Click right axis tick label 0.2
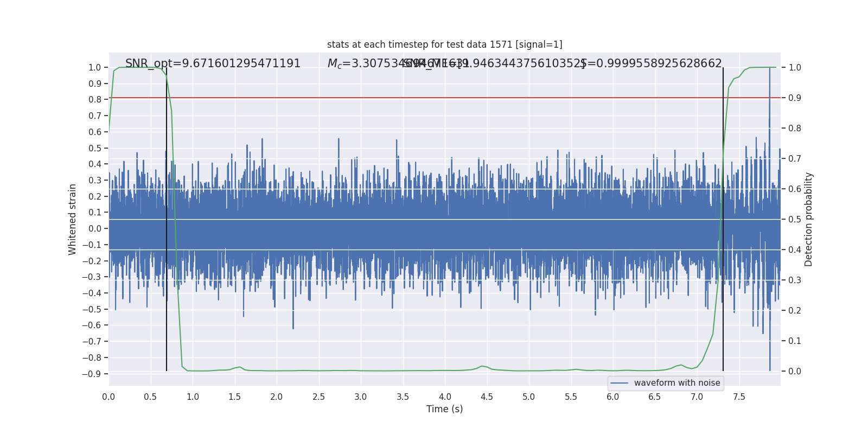Image resolution: width=868 pixels, height=434 pixels. coord(795,310)
